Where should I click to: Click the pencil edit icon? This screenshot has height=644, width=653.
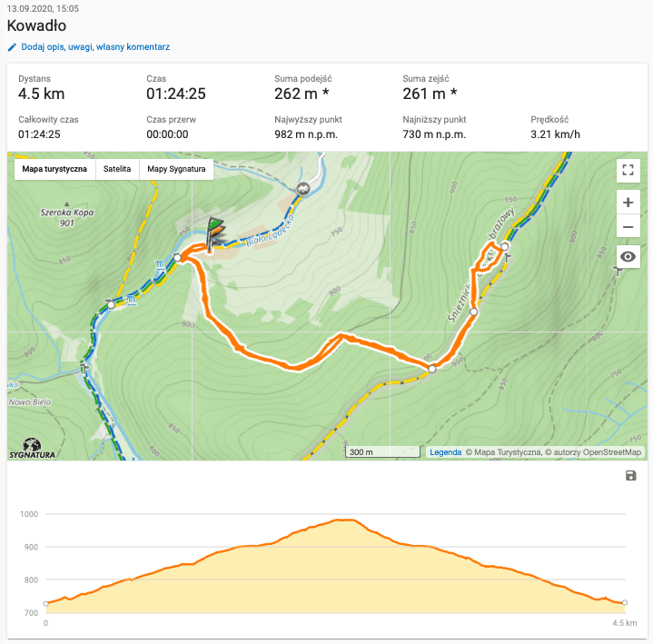(x=12, y=47)
